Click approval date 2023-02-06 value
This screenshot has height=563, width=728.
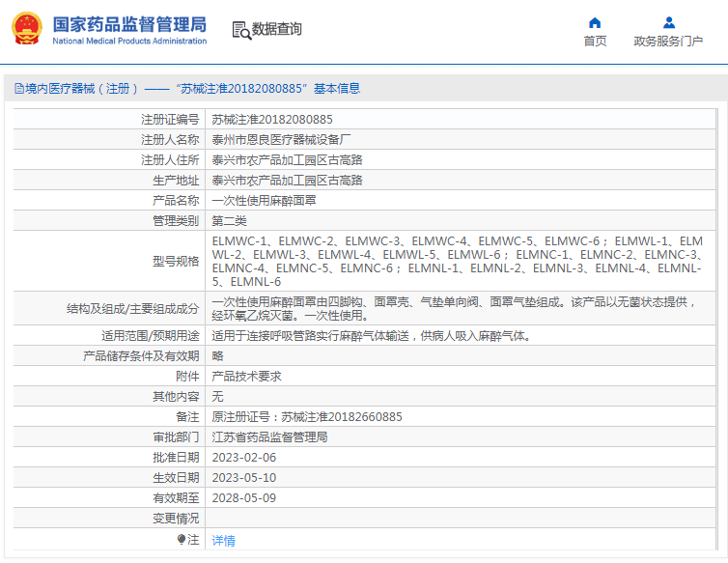tap(243, 458)
